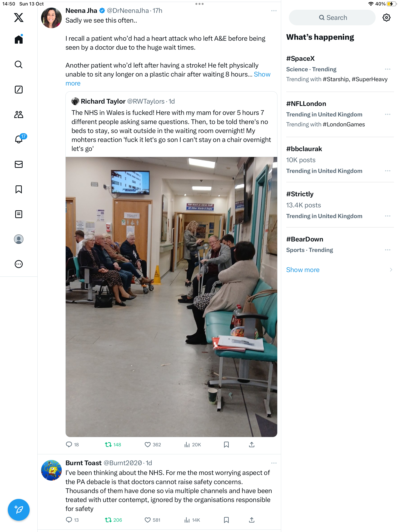
Task: Click the Search input field
Action: [x=332, y=18]
